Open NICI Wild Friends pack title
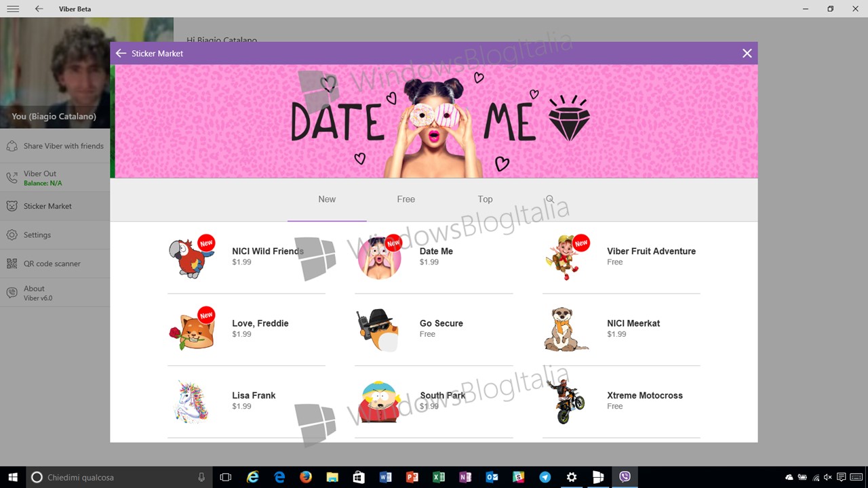This screenshot has height=488, width=868. tap(268, 251)
